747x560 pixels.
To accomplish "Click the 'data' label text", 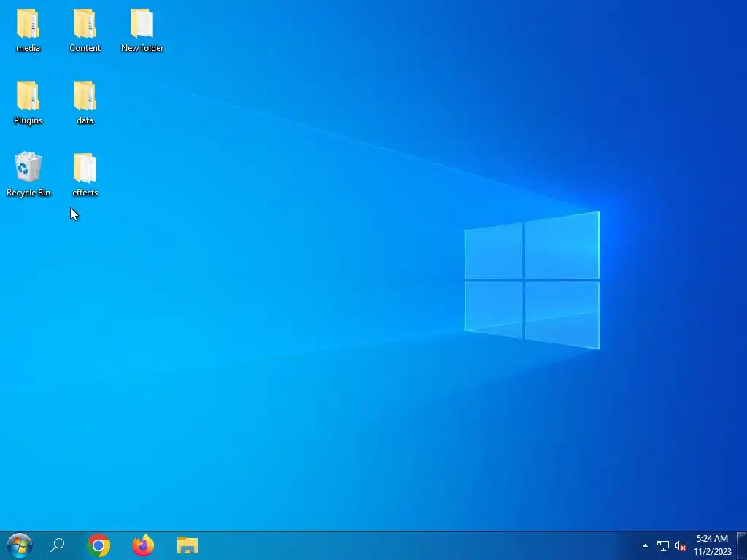I will 85,120.
